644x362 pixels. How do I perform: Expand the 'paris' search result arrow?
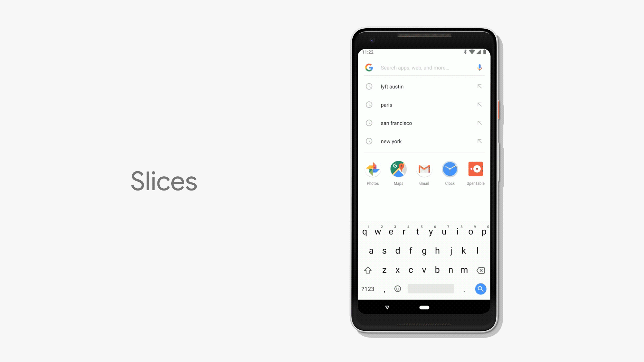[479, 105]
